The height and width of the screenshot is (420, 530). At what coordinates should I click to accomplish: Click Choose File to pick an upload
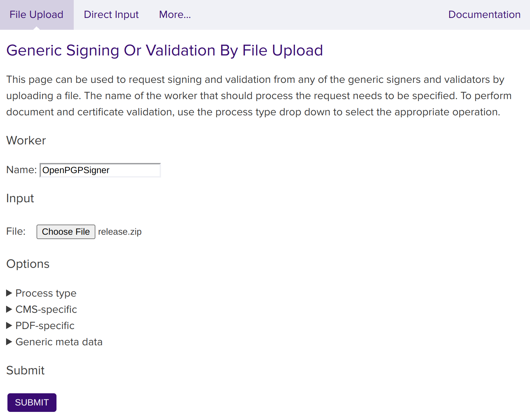(66, 232)
